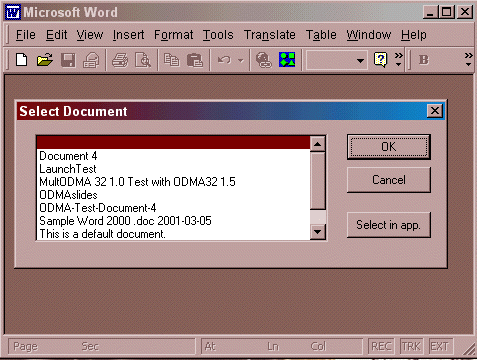This screenshot has height=360, width=477.
Task: Select ODMAslides in the list
Action: (173, 195)
